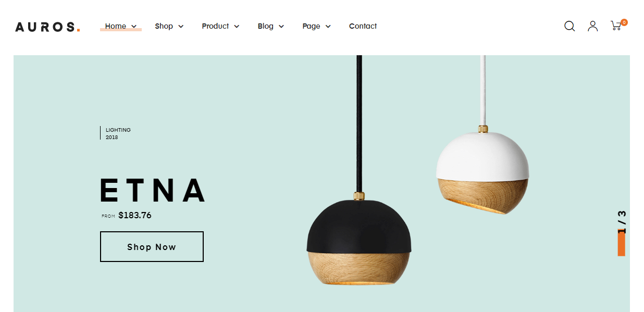
Task: Open the Contact menu item
Action: click(x=363, y=26)
